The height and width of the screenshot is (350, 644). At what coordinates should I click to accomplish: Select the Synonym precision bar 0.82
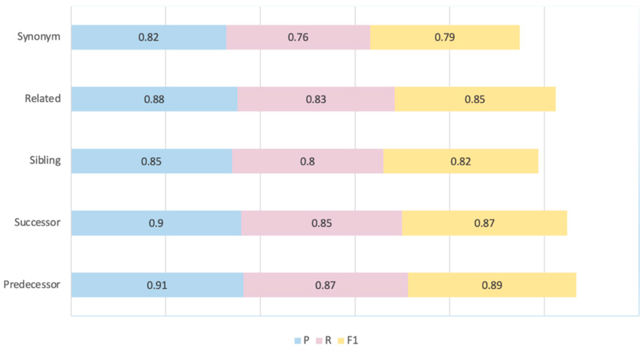click(x=149, y=37)
